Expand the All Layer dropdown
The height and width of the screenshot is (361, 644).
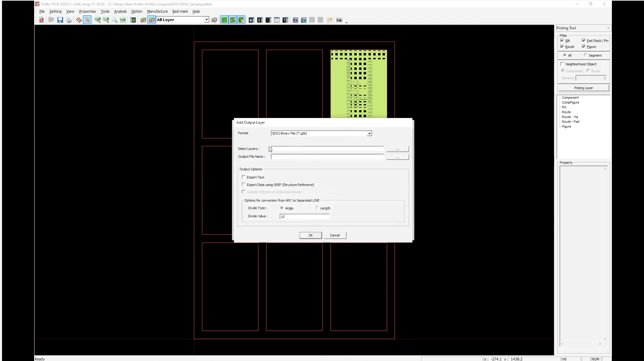[x=207, y=20]
